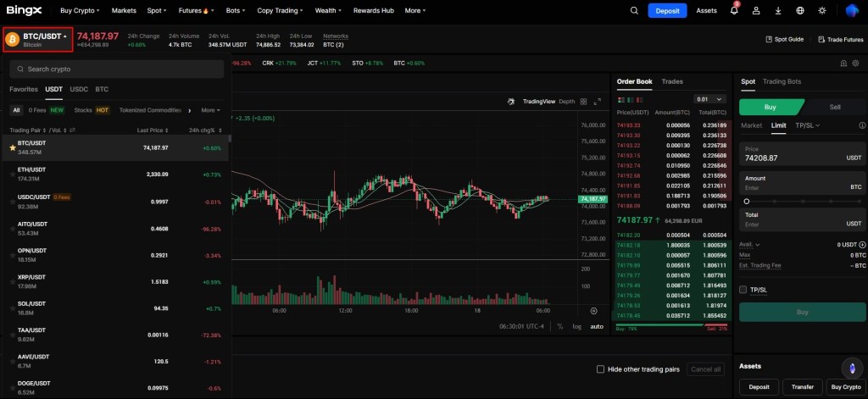Open the Favorites tab in pair list
868x399 pixels.
click(24, 89)
